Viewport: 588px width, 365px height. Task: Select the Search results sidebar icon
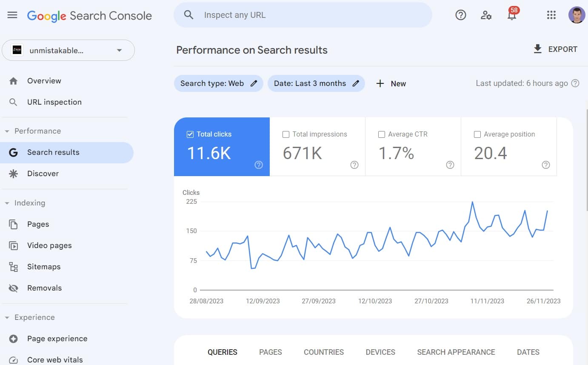pyautogui.click(x=13, y=152)
